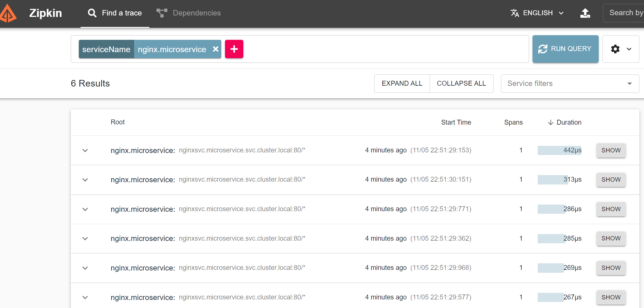Edit the nginx.microservice criterion value
Viewport: 644px width, 308px height.
tap(172, 49)
